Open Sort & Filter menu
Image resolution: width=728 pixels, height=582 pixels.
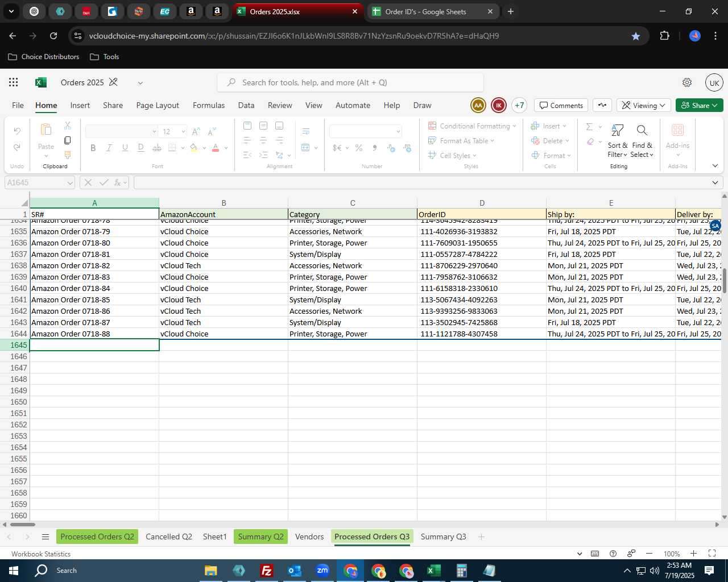618,141
